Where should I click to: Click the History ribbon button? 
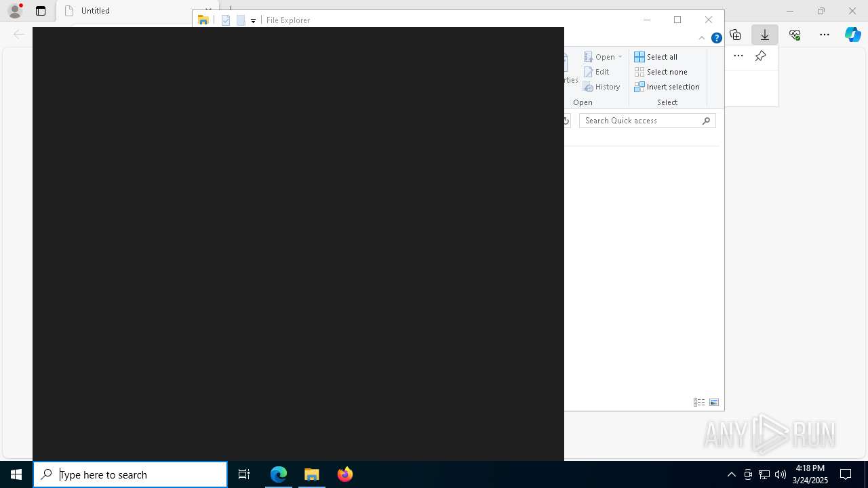pos(601,87)
